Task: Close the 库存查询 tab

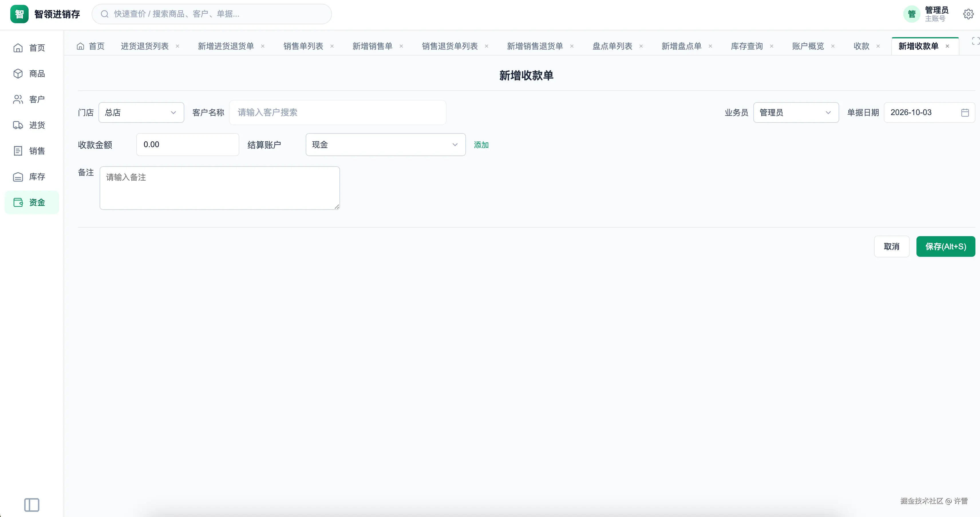Action: coord(772,46)
